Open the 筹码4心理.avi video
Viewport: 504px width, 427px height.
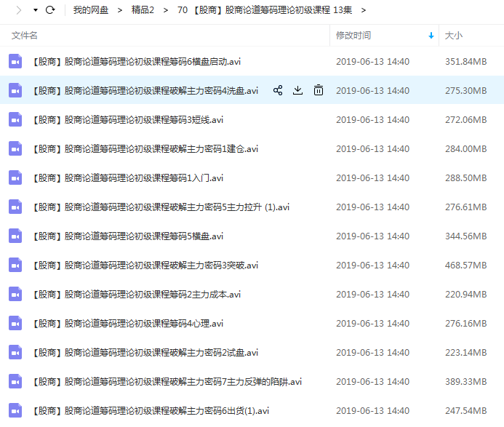coord(128,324)
